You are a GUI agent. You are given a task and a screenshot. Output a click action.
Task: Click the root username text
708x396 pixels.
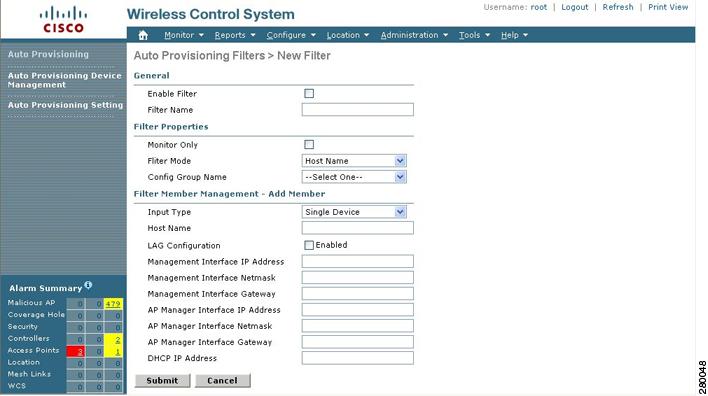(x=539, y=7)
